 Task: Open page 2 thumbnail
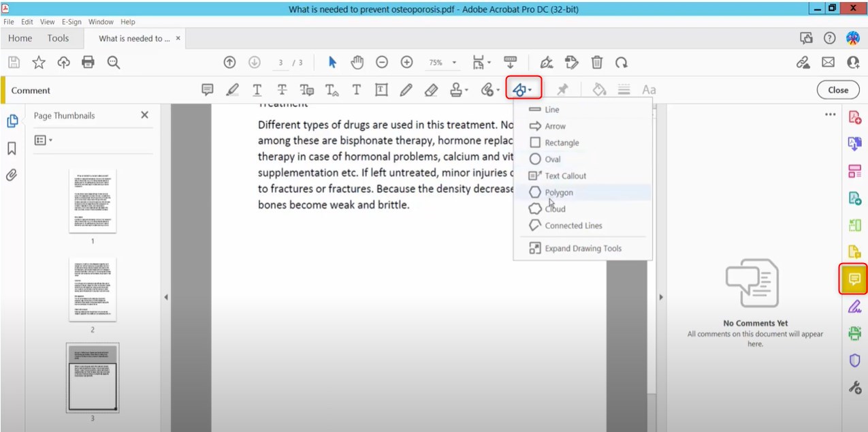(x=93, y=289)
